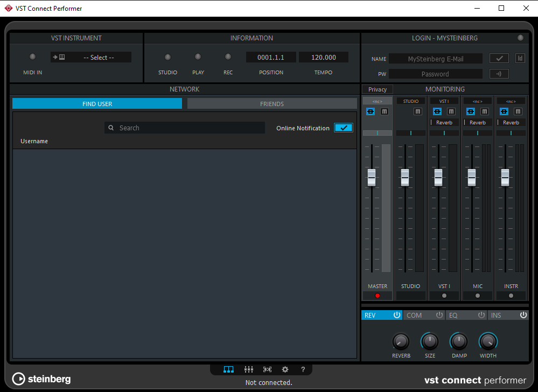
Task: Uncheck the Online Notification checkbox
Action: [344, 128]
